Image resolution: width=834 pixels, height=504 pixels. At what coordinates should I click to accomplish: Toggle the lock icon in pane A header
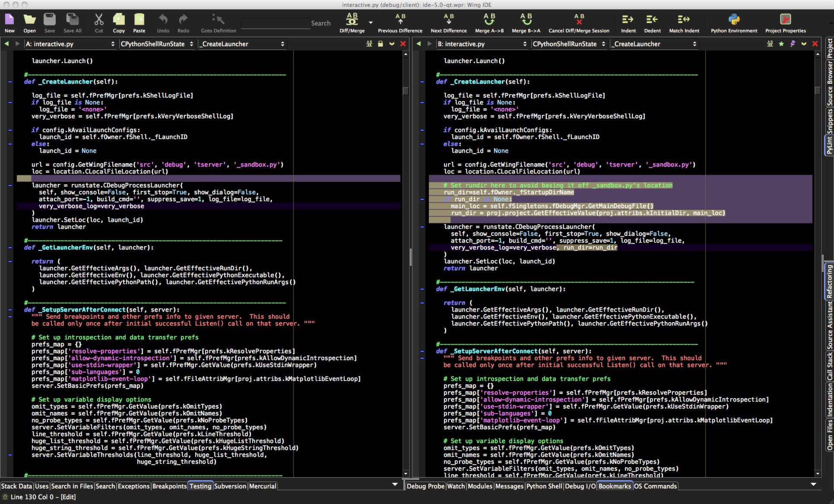(x=380, y=44)
